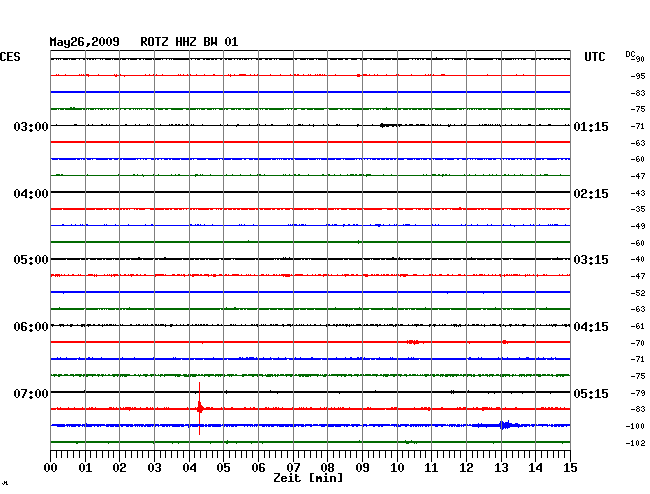Click the DC offset value -49
This screenshot has height=494, width=650.
tap(638, 226)
